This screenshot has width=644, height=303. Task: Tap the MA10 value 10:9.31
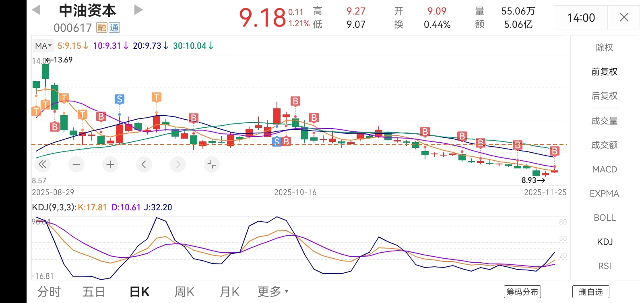[111, 46]
